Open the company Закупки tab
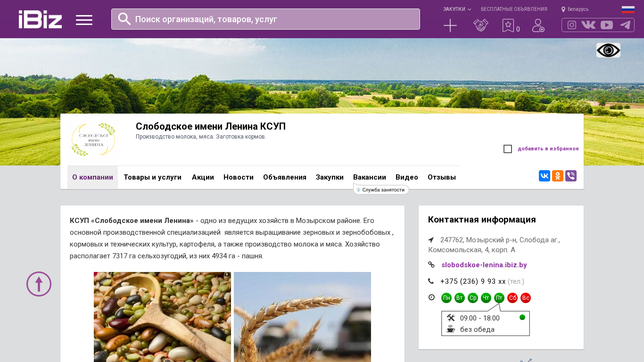 pyautogui.click(x=330, y=177)
